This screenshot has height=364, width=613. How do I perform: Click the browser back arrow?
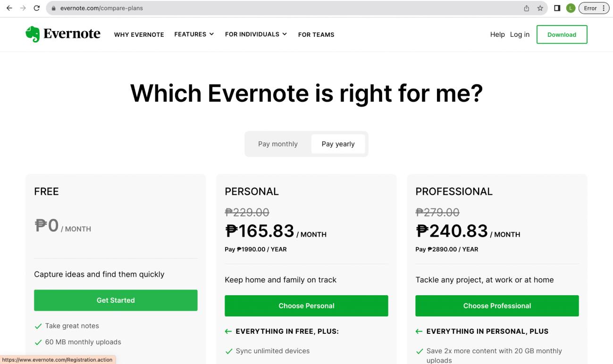(9, 8)
